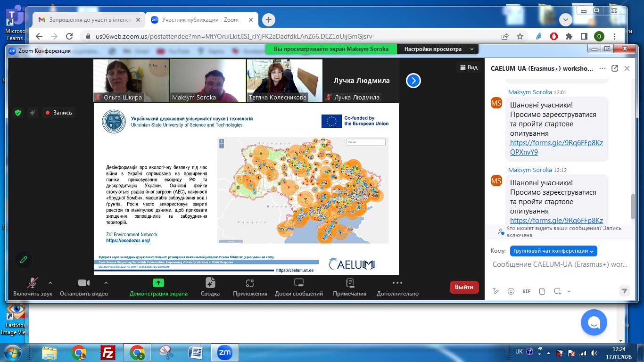Expand Настройки просмотра dropdown
644x362 pixels.
439,49
